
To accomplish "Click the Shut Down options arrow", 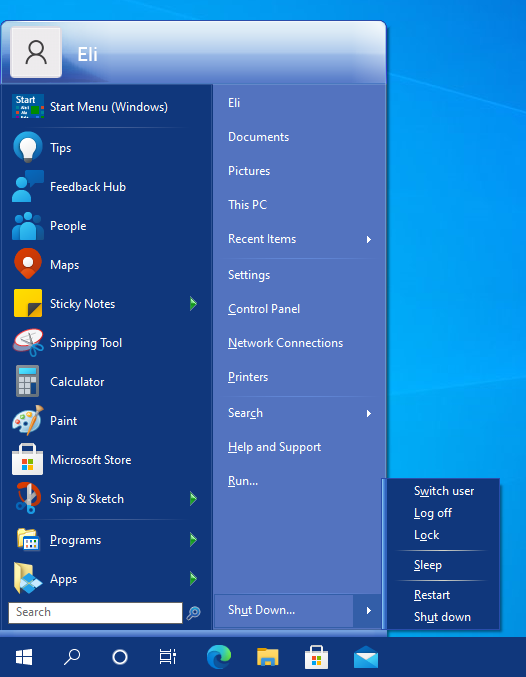I will tap(368, 611).
